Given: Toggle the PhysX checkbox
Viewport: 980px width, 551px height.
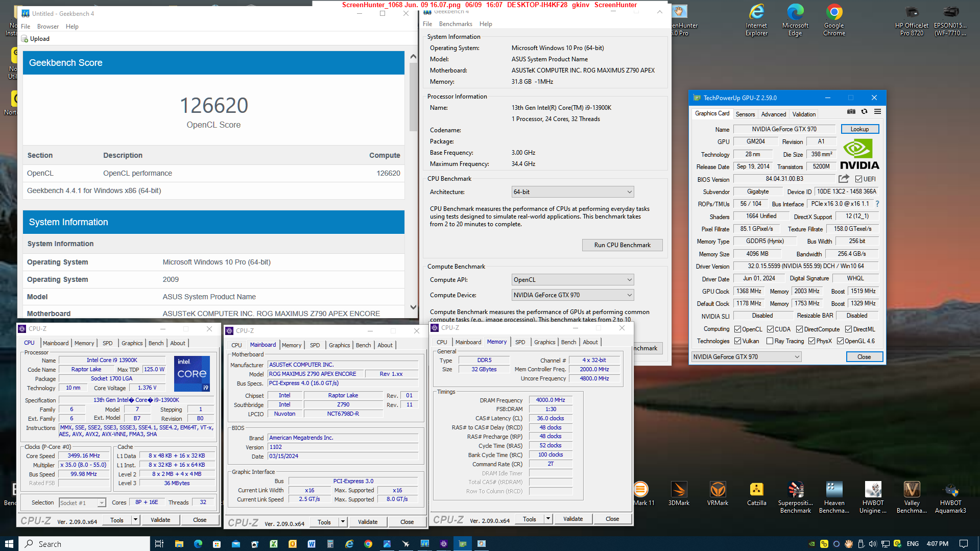Looking at the screenshot, I should (811, 341).
